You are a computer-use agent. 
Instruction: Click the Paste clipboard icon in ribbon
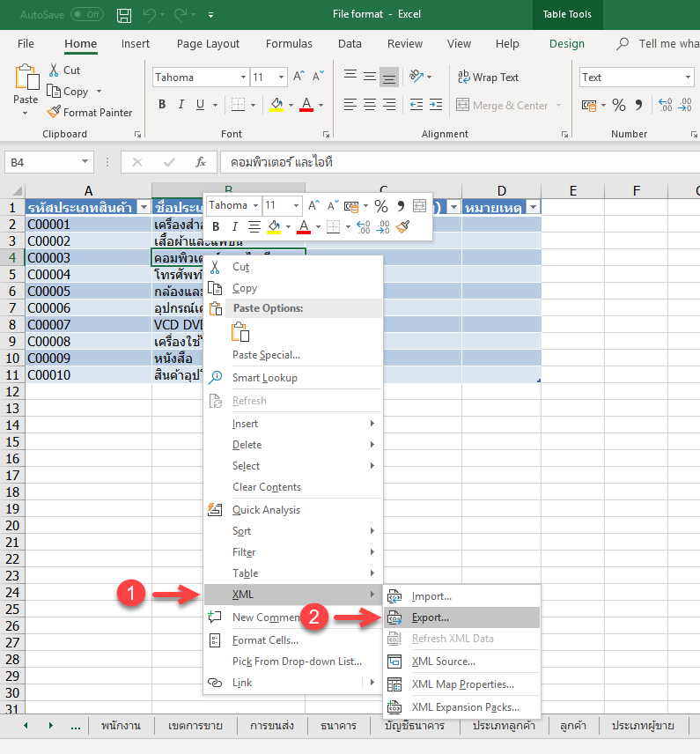tap(26, 78)
